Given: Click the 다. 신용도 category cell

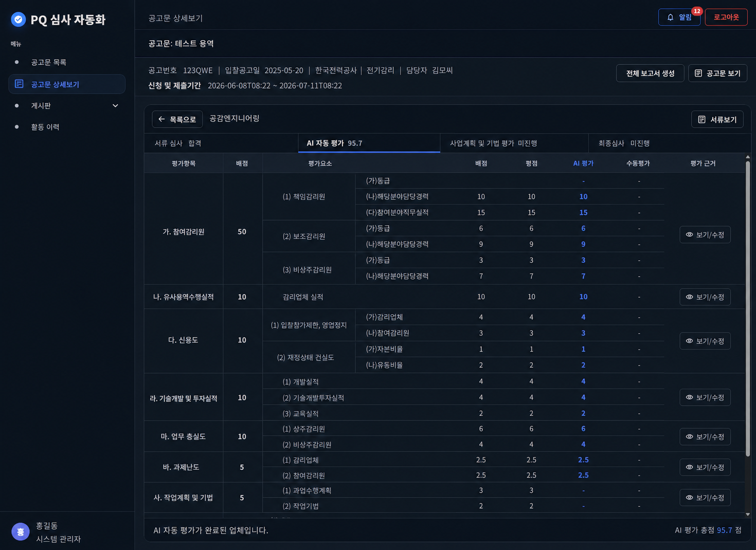Looking at the screenshot, I should click(184, 340).
